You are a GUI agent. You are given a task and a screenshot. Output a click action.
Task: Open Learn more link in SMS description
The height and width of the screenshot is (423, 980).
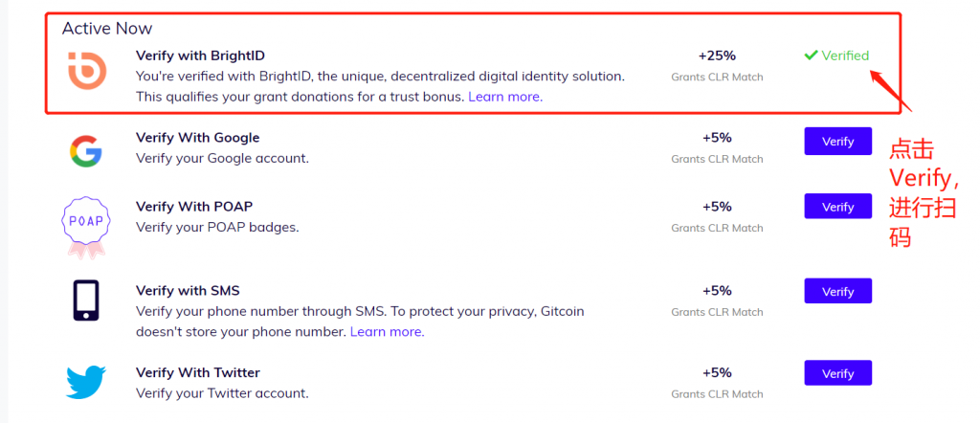pos(387,332)
